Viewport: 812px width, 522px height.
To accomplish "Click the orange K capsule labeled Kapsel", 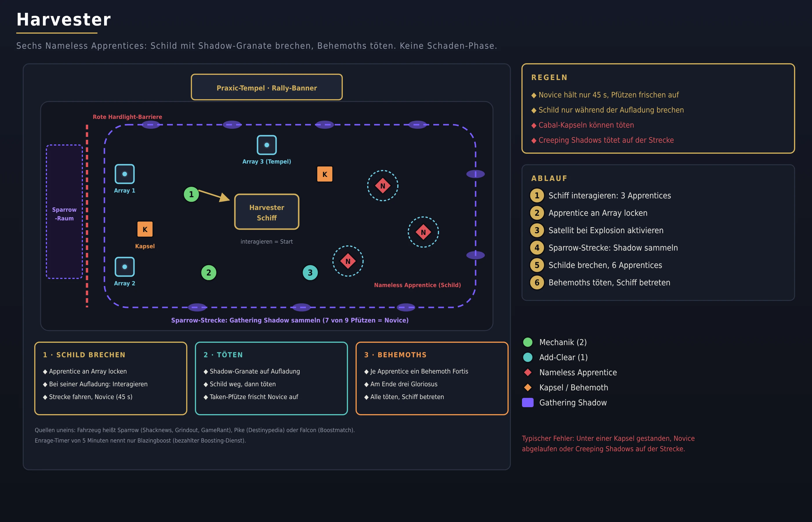I will click(x=145, y=229).
